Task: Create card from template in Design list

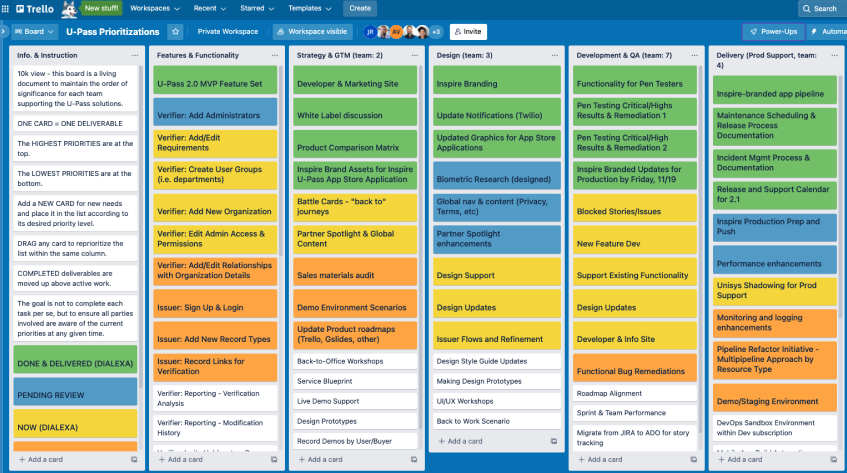Action: 554,441
